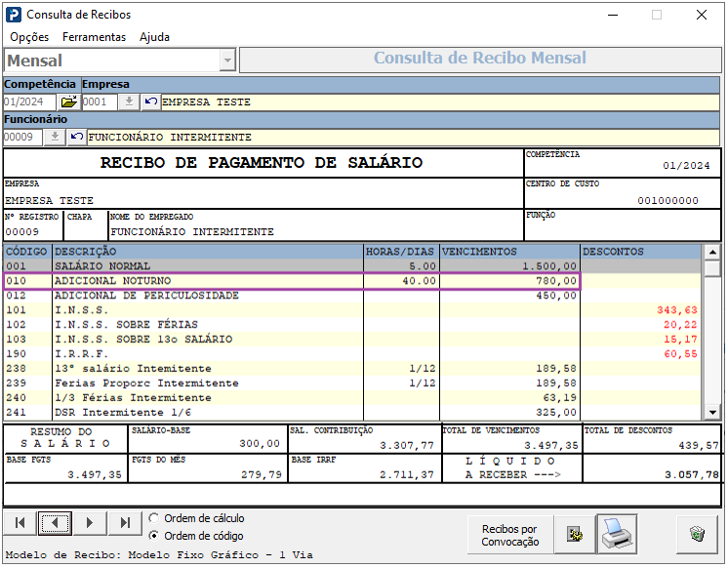This screenshot has width=728, height=568.
Task: Click the FGTS do mês value 279,79
Action: 261,474
